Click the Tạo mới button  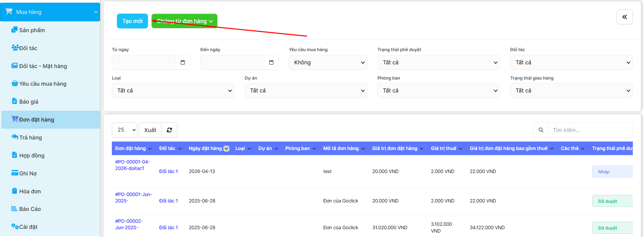(132, 21)
